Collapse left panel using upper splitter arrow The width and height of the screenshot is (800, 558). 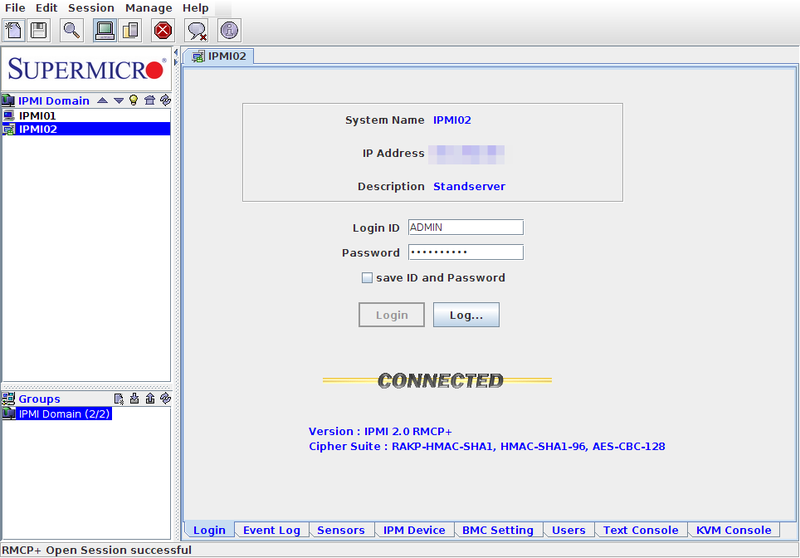(176, 53)
